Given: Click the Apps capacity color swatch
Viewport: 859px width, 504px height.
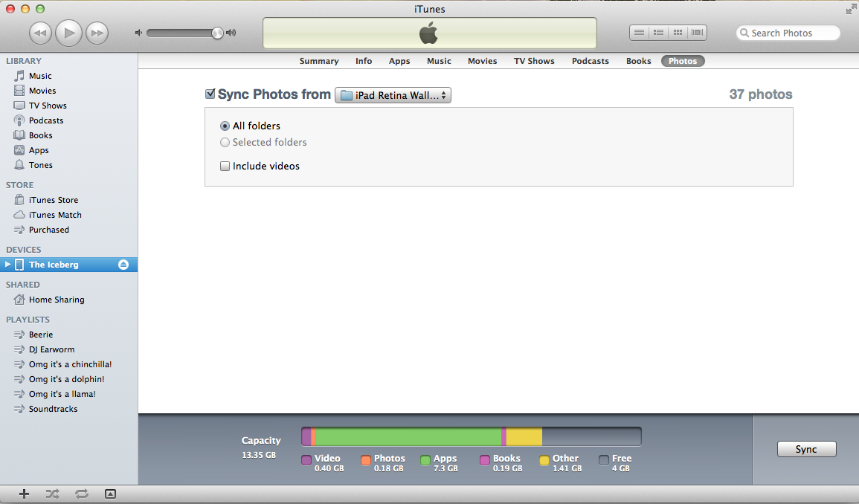Looking at the screenshot, I should tap(425, 460).
